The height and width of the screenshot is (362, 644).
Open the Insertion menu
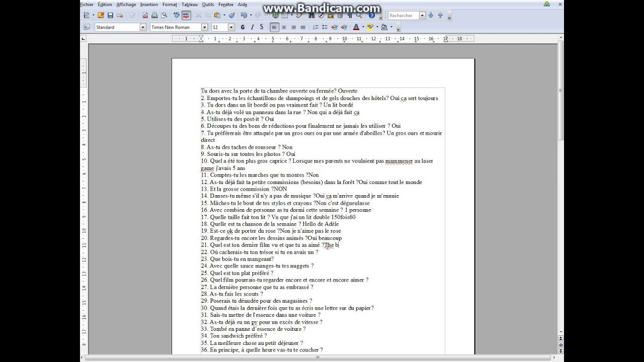coord(149,5)
